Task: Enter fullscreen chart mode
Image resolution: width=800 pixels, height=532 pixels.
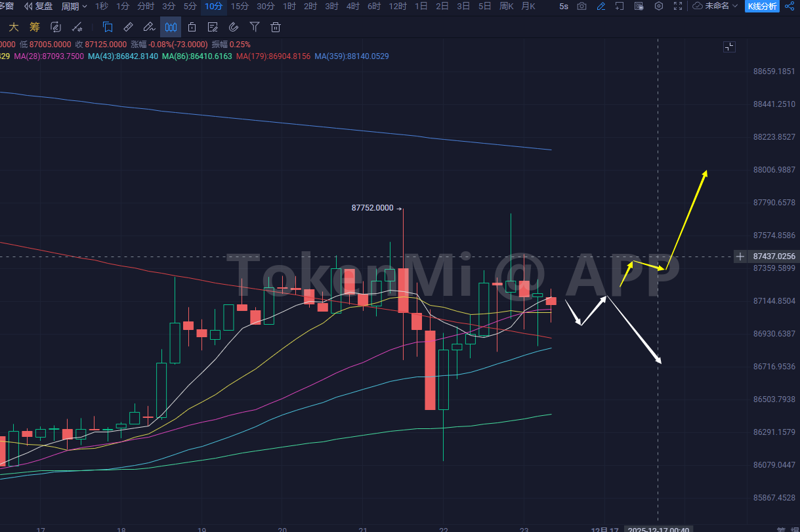Action: point(678,6)
